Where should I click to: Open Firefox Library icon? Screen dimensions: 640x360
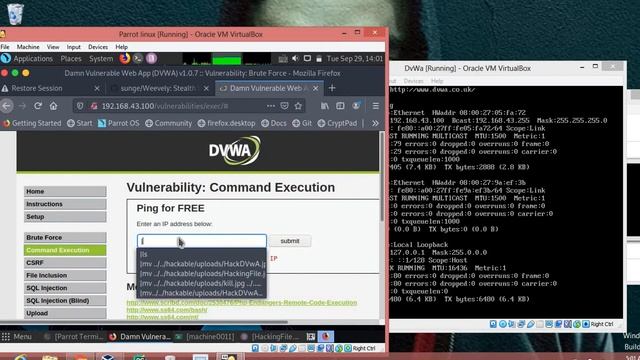tap(325, 106)
